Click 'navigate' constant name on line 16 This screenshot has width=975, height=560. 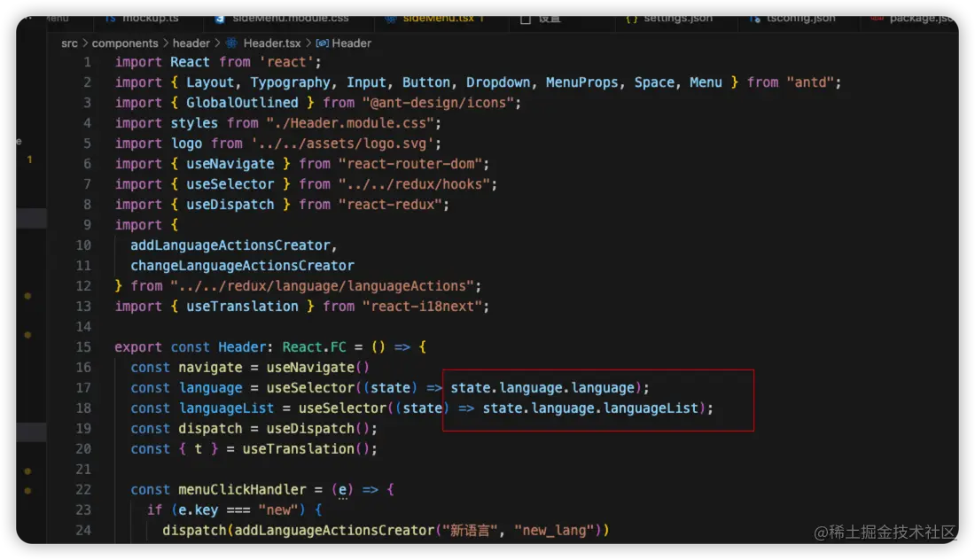[x=210, y=368]
